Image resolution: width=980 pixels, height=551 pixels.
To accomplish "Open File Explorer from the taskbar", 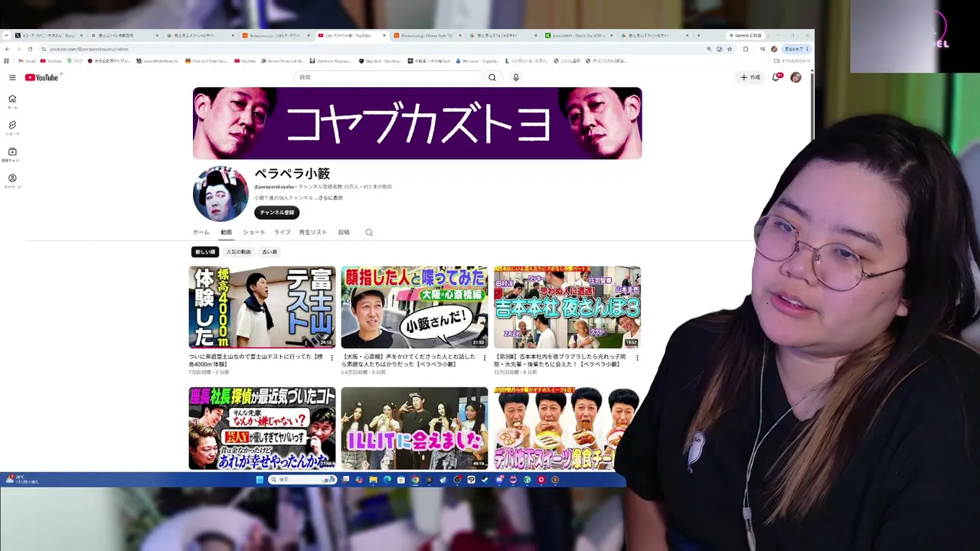I will pyautogui.click(x=373, y=480).
